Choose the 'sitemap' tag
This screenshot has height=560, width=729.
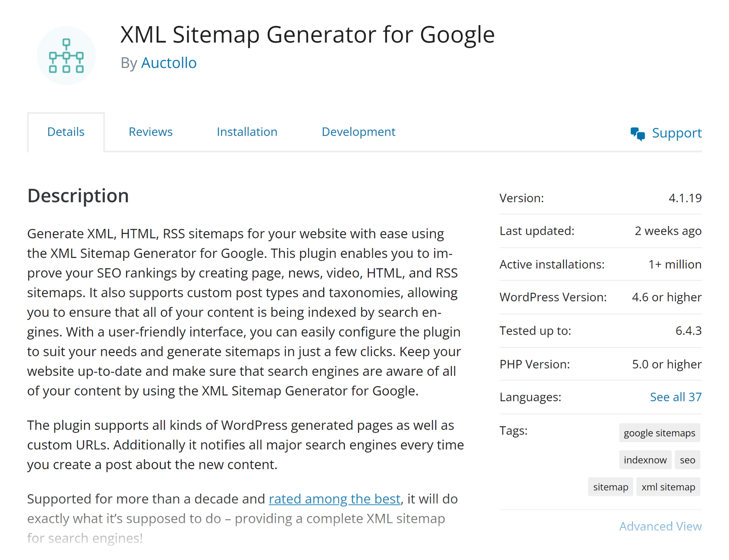(610, 487)
